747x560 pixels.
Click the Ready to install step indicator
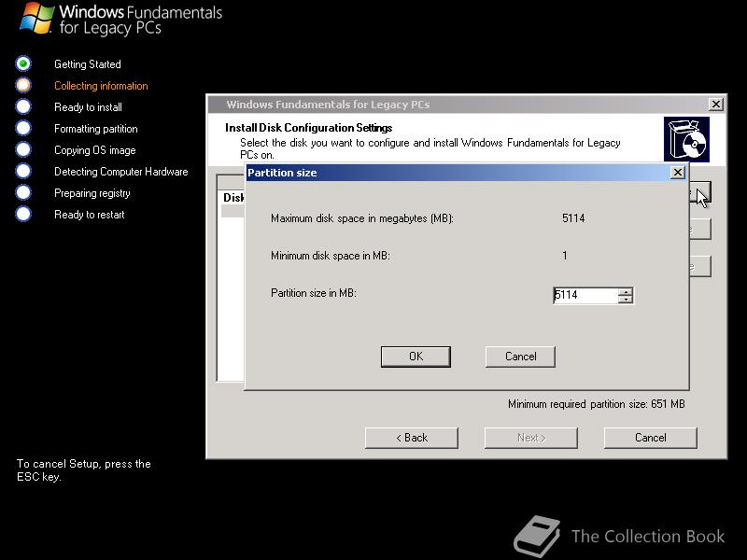click(x=23, y=106)
